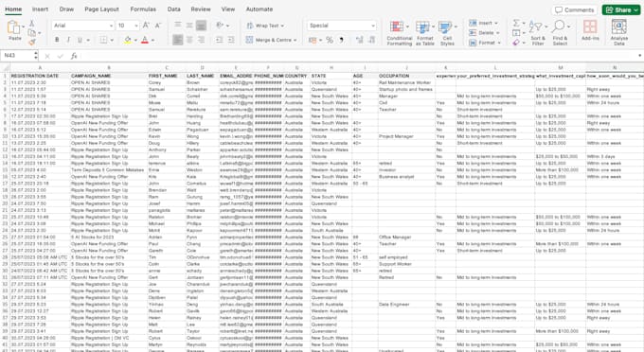Click the fill colour bucket icon

pos(127,40)
